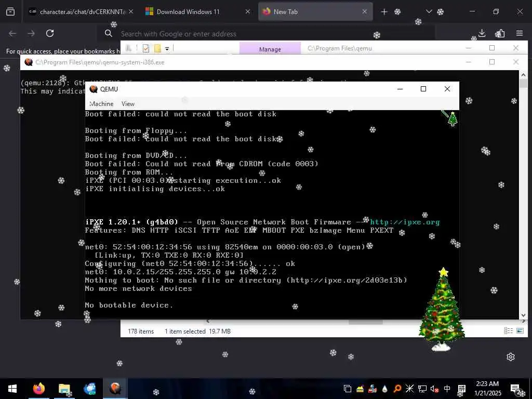Viewport: 532px width, 399px height.
Task: Expand Customize Quick Access Toolbar dropdown
Action: pyautogui.click(x=167, y=49)
